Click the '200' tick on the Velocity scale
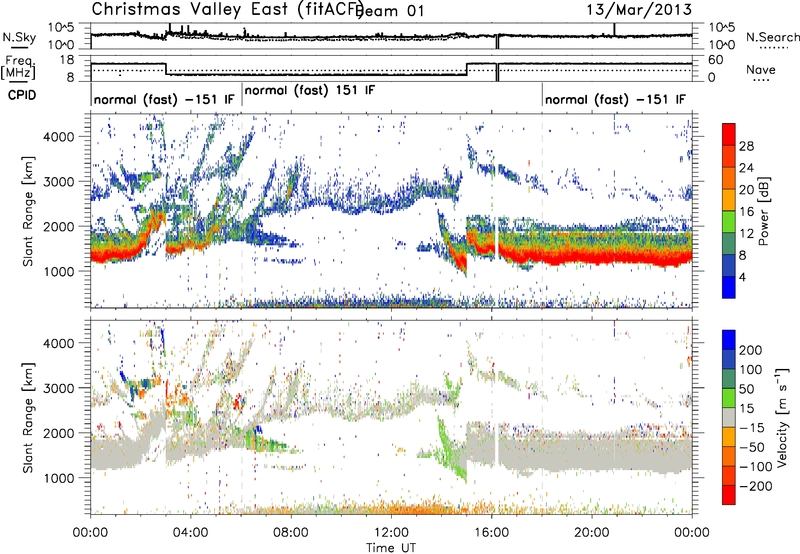The width and height of the screenshot is (800, 554). (750, 350)
